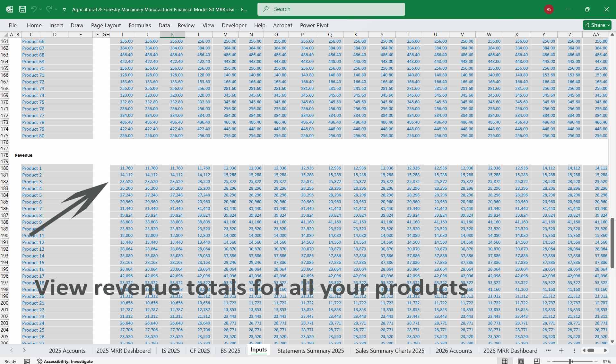Click the more sheets ellipsis
The image size is (616, 364).
pyautogui.click(x=548, y=350)
